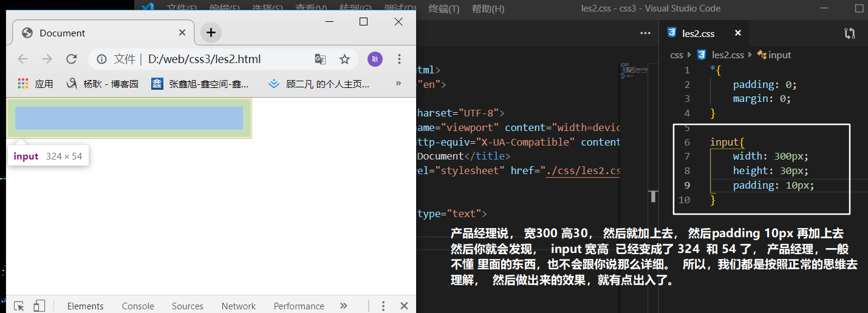Open the Apps (应用) bookmarks shortcut
The image size is (868, 313).
35,84
